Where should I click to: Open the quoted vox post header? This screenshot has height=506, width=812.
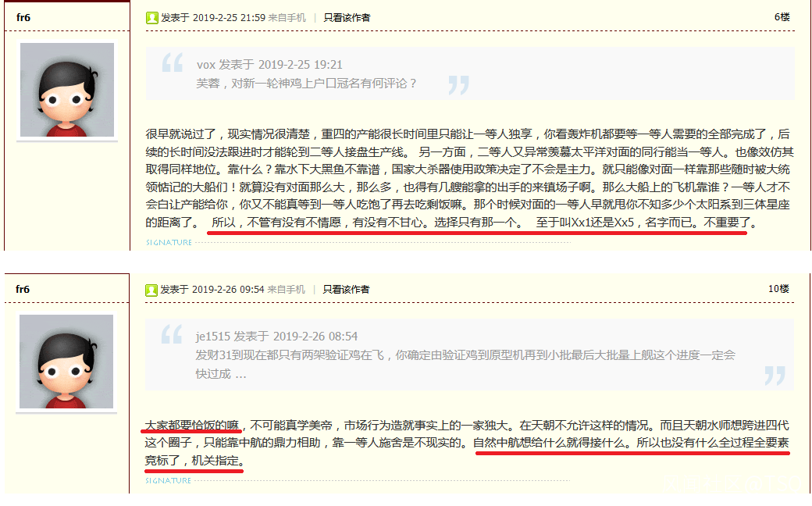tap(269, 65)
